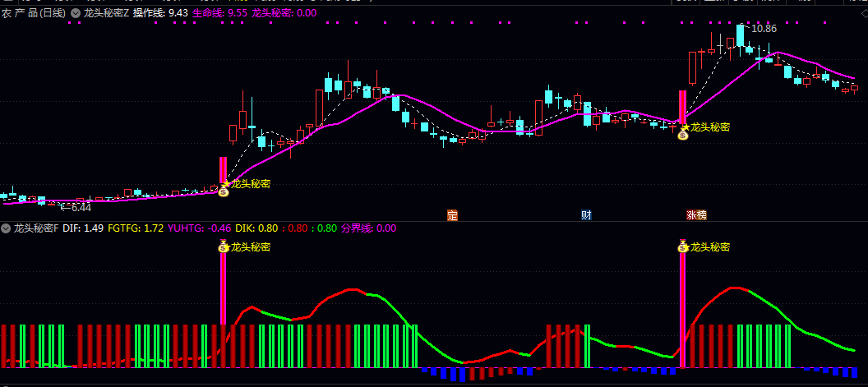Select the 龙头秘密F sub-indicator name

point(36,228)
